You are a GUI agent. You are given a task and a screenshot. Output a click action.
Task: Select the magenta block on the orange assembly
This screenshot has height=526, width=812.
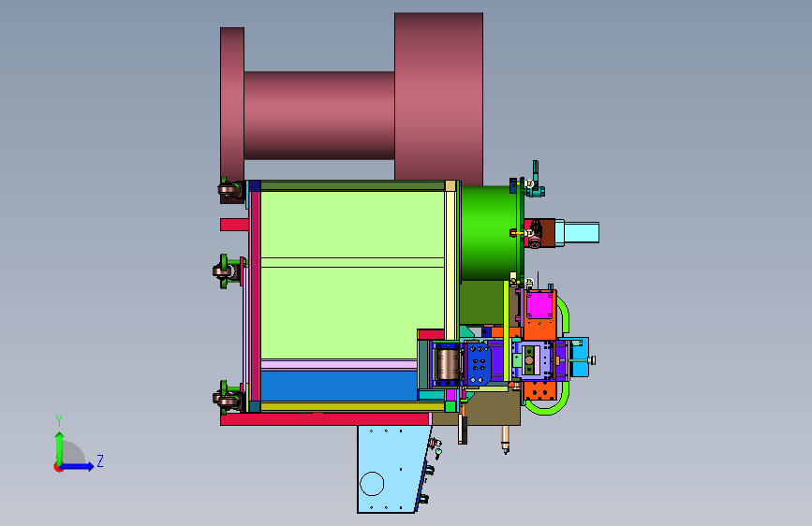pos(539,305)
